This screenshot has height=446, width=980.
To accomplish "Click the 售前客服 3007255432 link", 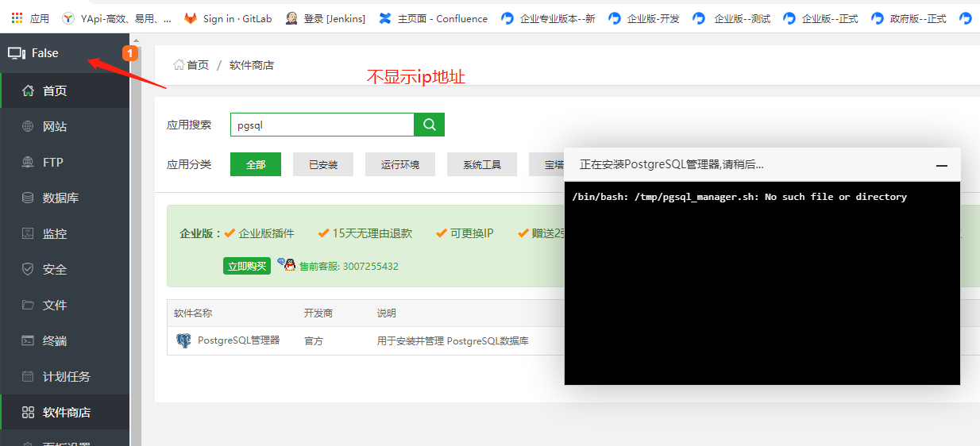I will click(349, 267).
